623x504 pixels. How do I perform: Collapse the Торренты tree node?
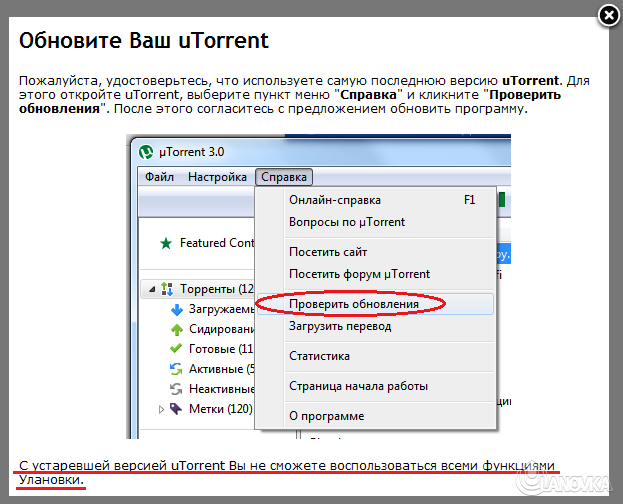pyautogui.click(x=152, y=289)
